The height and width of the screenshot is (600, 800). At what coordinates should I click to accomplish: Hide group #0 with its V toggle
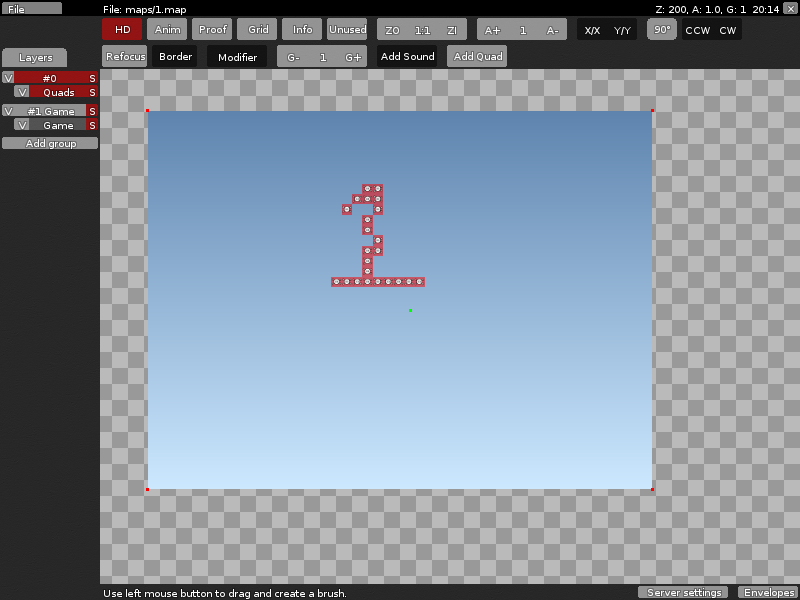click(8, 78)
